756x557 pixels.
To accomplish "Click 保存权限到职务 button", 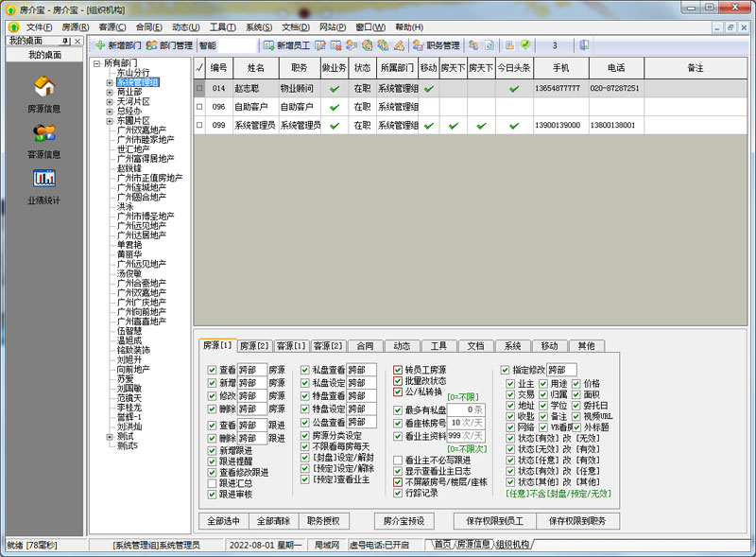I will [x=577, y=521].
